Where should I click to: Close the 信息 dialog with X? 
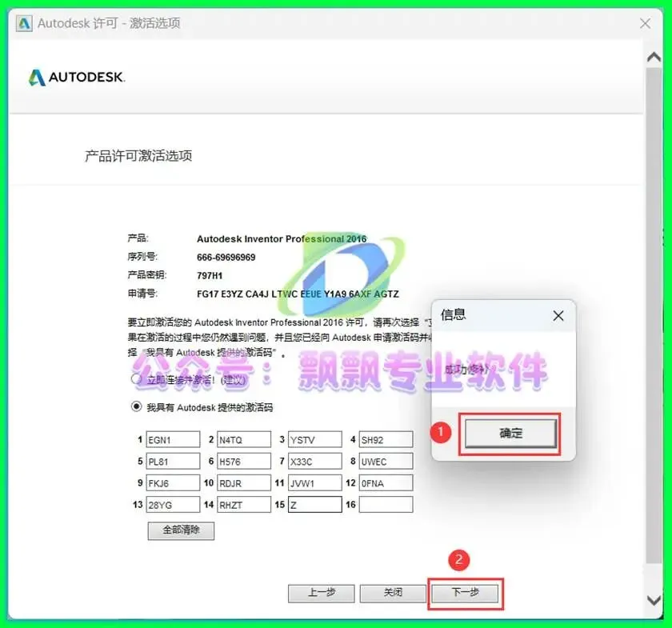point(558,316)
